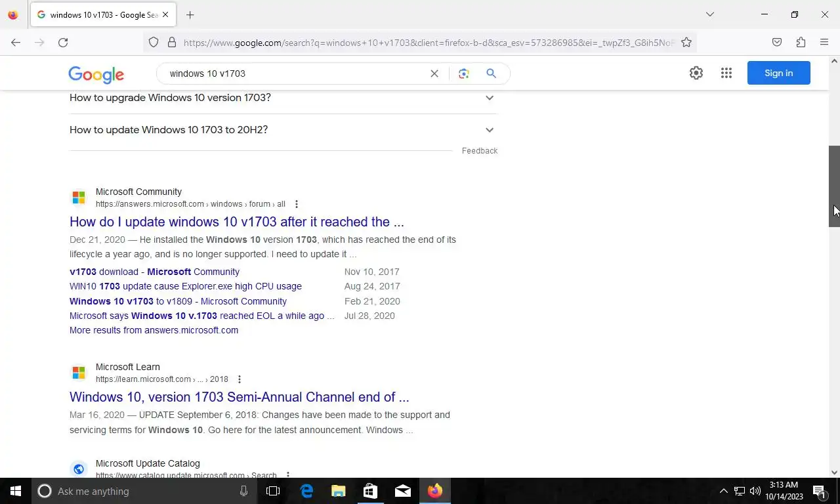Clear the Google search box with X
Image resolution: width=840 pixels, height=504 pixels.
coord(434,73)
